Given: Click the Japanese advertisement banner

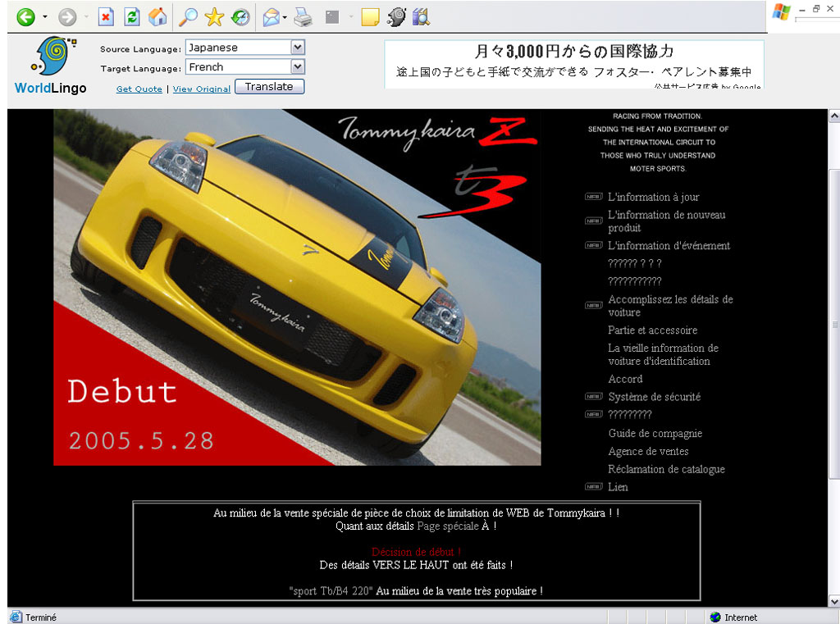Looking at the screenshot, I should (x=573, y=64).
